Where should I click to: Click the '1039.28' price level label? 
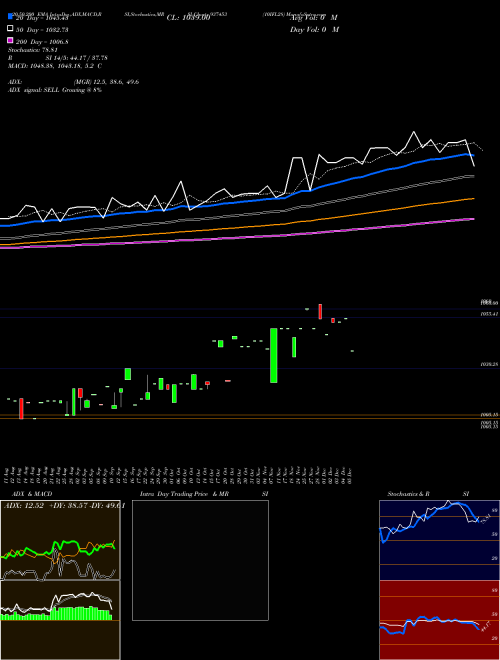coord(489,365)
